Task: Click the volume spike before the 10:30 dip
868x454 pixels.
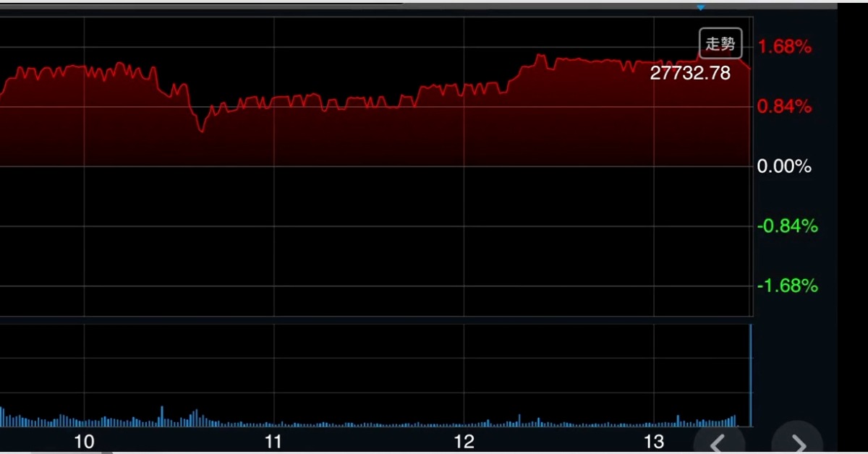Action: pyautogui.click(x=162, y=415)
